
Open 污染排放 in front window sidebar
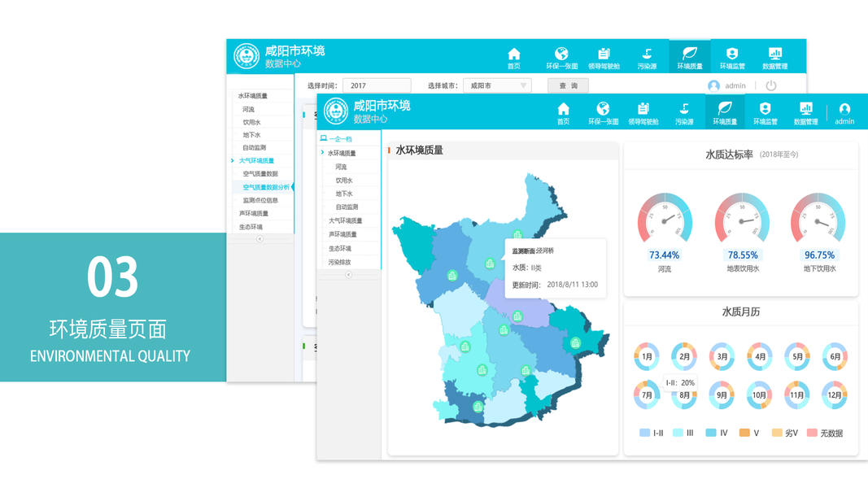click(x=339, y=262)
